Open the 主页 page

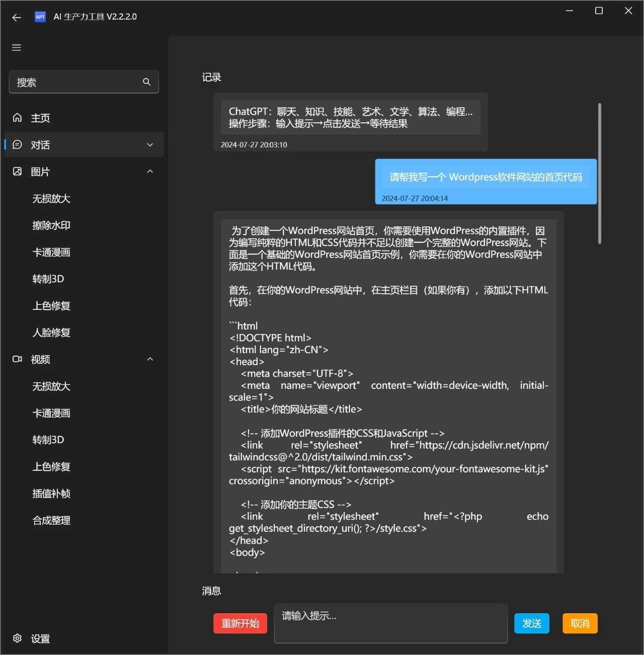(x=84, y=118)
